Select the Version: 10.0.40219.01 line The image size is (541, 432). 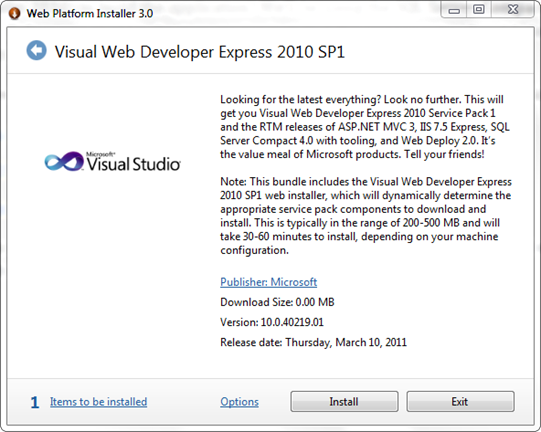[272, 322]
